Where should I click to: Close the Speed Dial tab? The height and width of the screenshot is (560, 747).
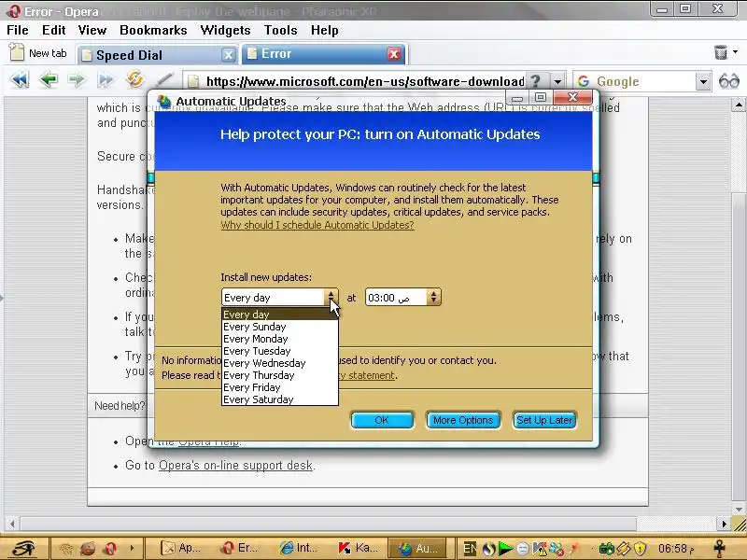(229, 55)
